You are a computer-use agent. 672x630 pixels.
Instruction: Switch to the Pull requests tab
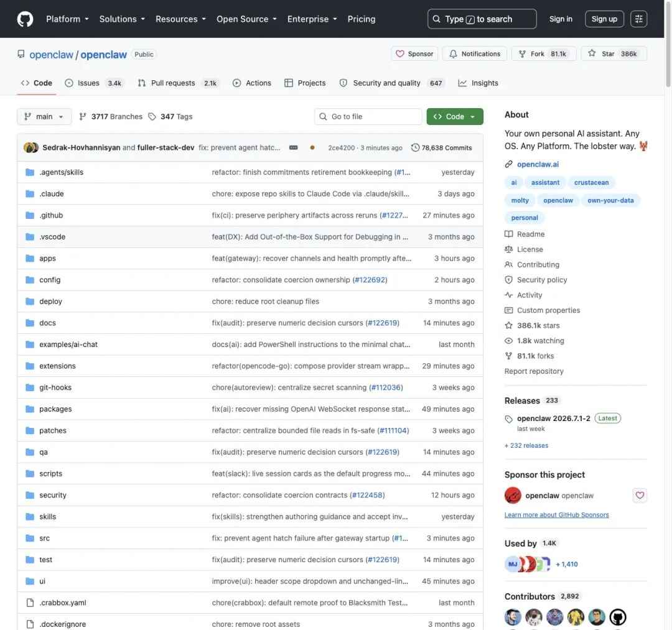178,83
